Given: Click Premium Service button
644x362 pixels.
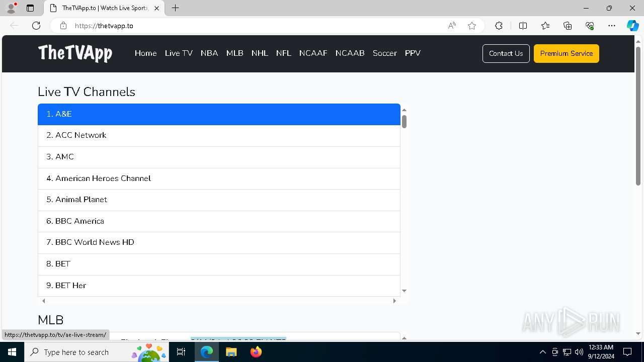Looking at the screenshot, I should 567,53.
